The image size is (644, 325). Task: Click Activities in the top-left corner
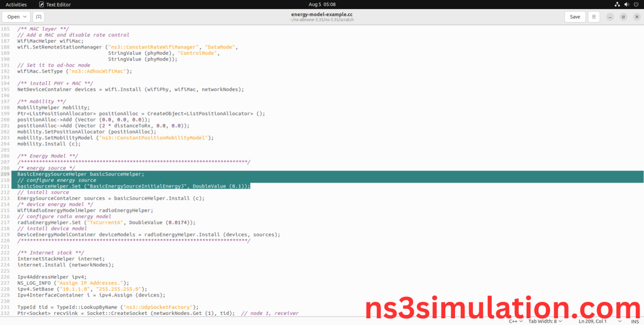coord(16,4)
